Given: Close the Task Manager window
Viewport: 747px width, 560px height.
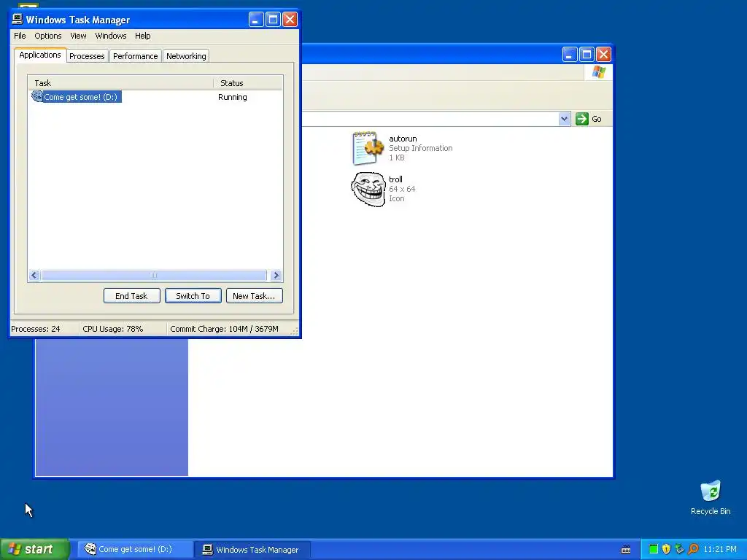Looking at the screenshot, I should (x=290, y=20).
